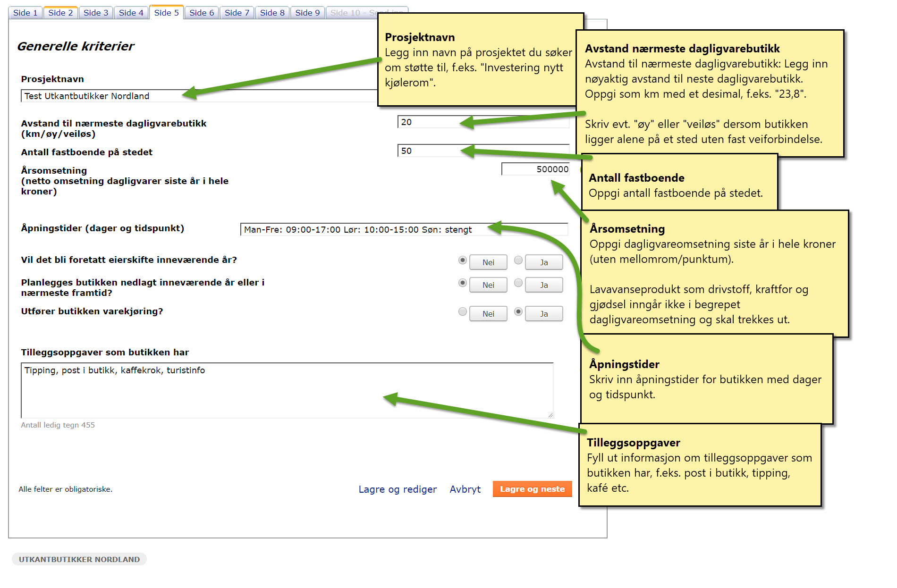Click the Tilleggsoppgaver textarea resize handle

point(550,415)
